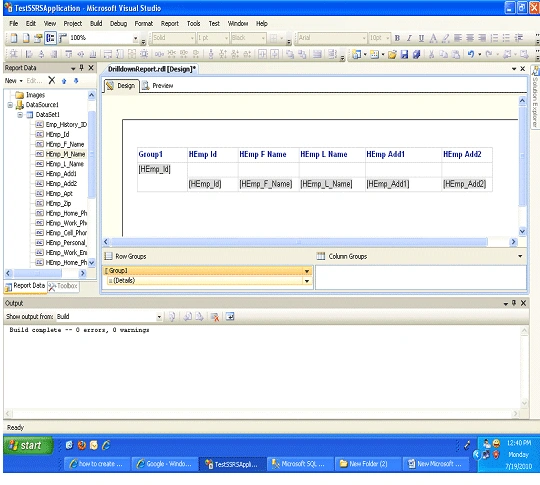Open the New dropdown in Report Data
540x485 pixels.
tap(13, 81)
